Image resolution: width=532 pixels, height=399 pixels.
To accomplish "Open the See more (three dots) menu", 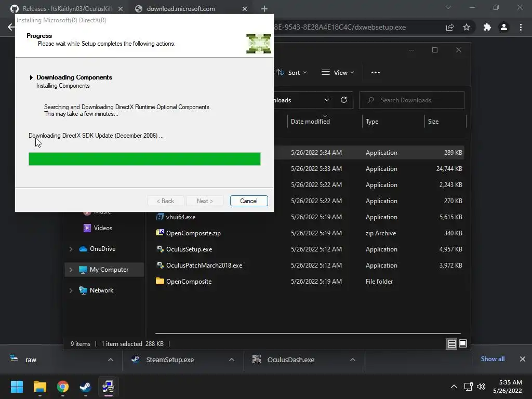I will 375,73.
